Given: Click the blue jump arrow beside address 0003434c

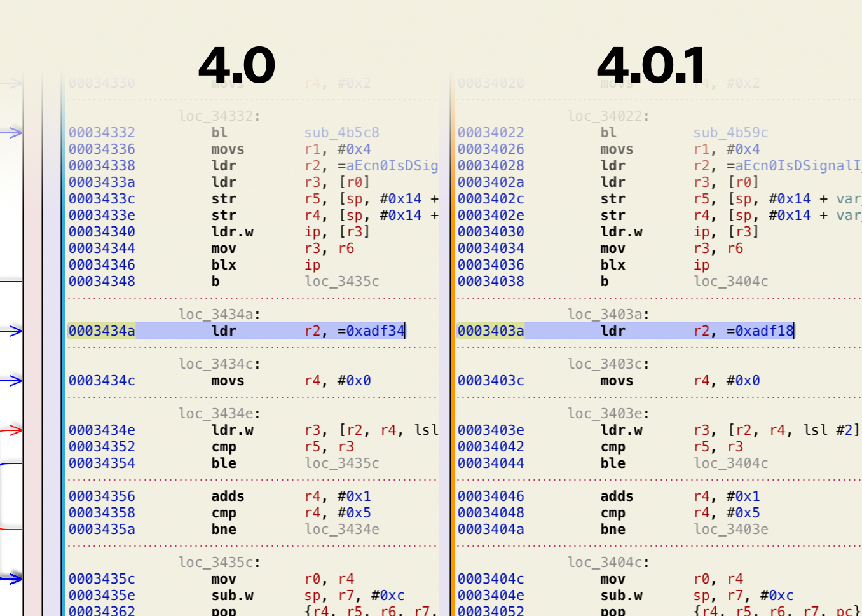Looking at the screenshot, I should click(13, 381).
